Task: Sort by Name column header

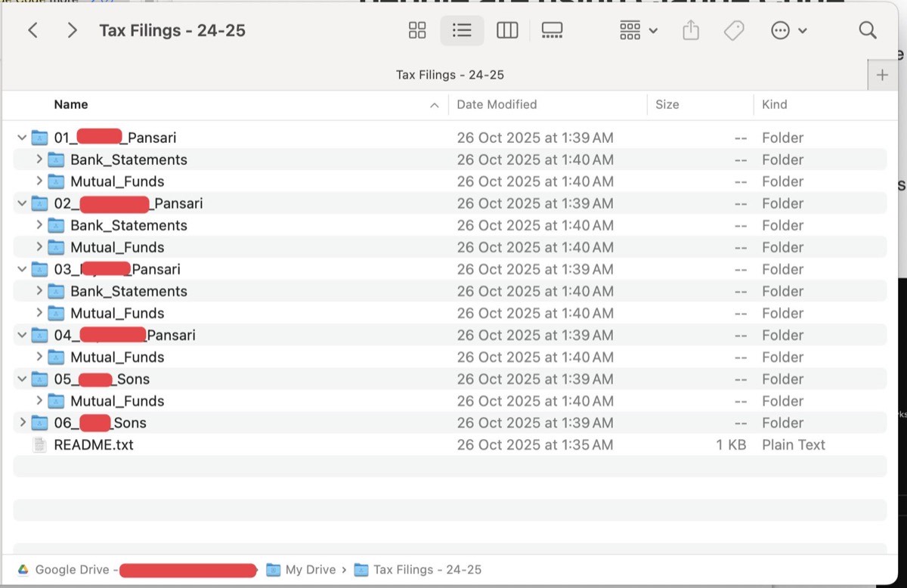Action: [71, 104]
